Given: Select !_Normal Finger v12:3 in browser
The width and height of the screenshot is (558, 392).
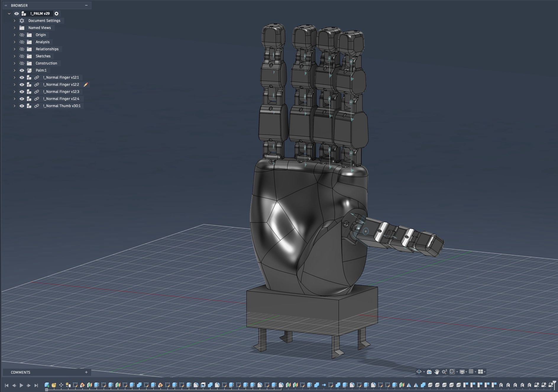Looking at the screenshot, I should (61, 92).
